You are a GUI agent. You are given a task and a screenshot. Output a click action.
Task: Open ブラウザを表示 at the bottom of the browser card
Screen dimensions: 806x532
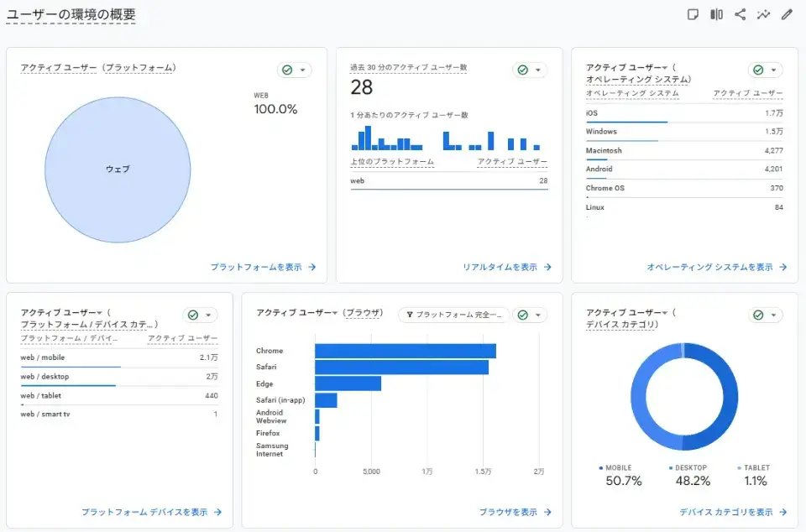pyautogui.click(x=517, y=511)
